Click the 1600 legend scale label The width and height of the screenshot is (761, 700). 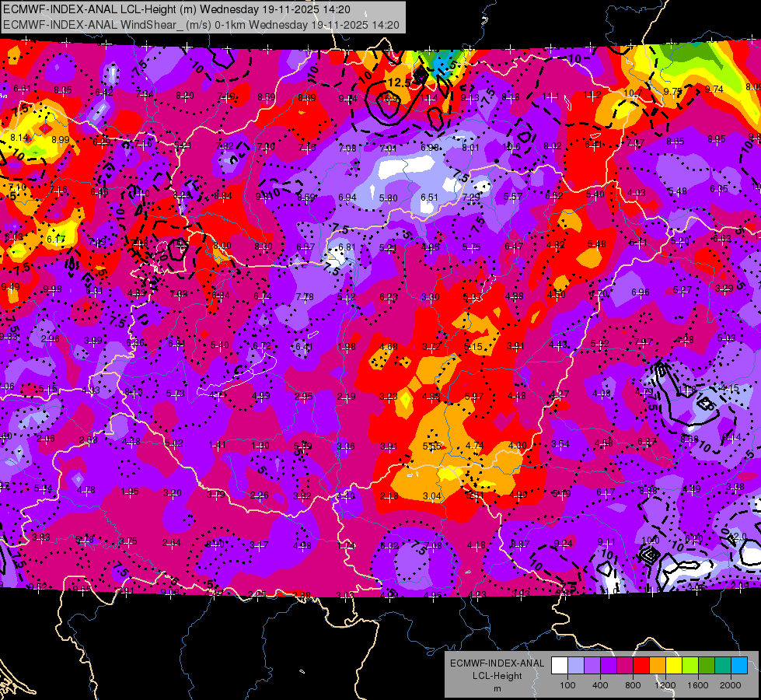pyautogui.click(x=698, y=685)
